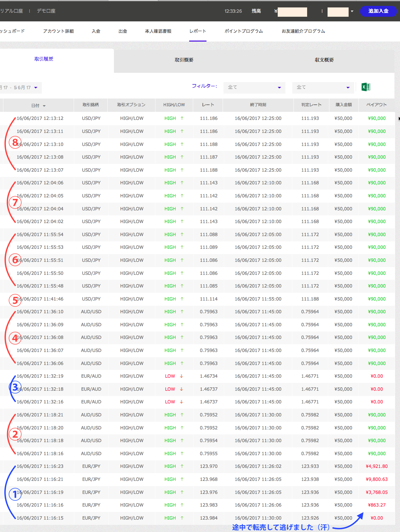Select the 取引履歴 tab
This screenshot has height=532, width=400.
(x=44, y=59)
